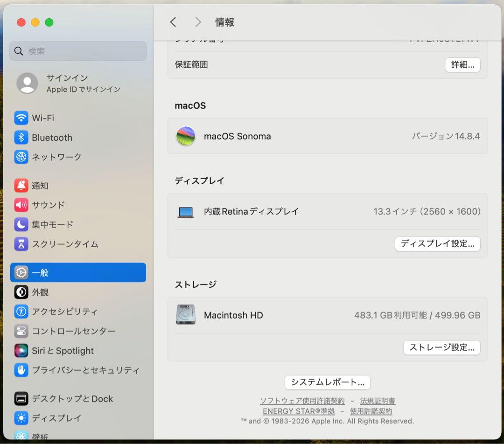
Task: Select コントロールセンター in the sidebar
Action: coord(78,331)
